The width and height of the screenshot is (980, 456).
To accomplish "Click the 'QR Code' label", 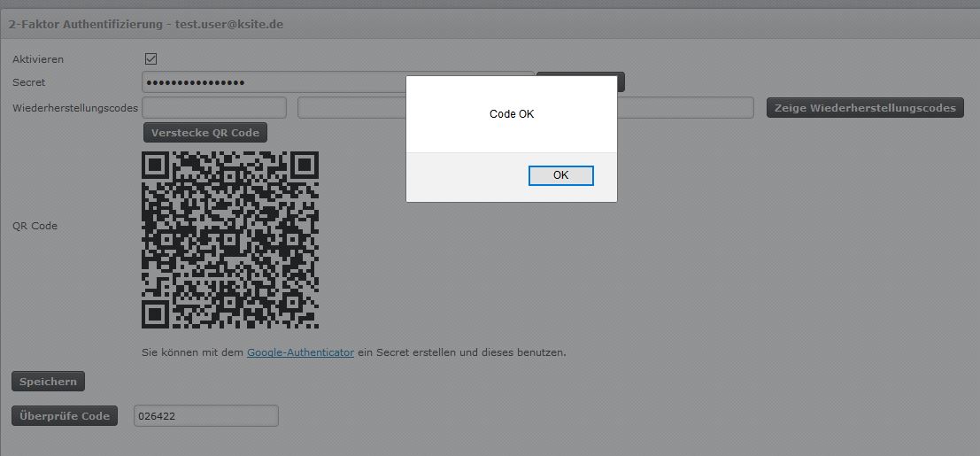I will (x=35, y=226).
